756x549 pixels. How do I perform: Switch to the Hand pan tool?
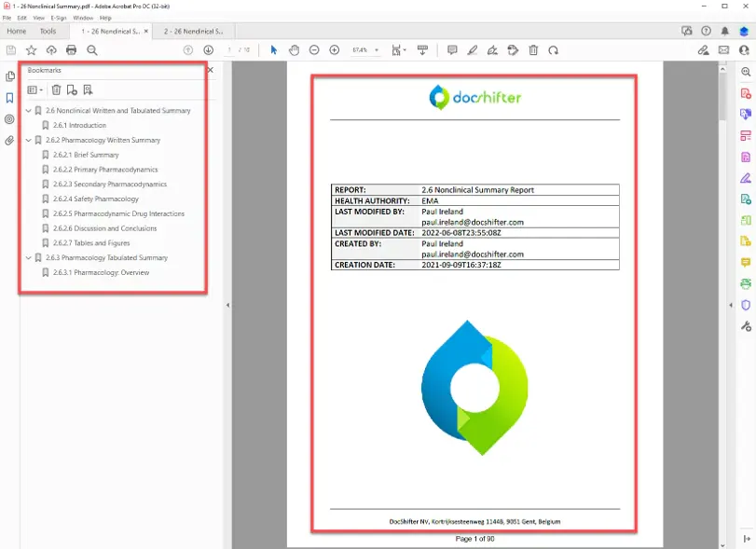(x=295, y=50)
